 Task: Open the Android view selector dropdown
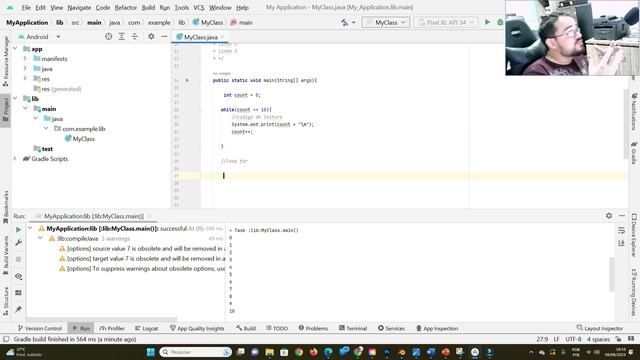click(x=40, y=37)
